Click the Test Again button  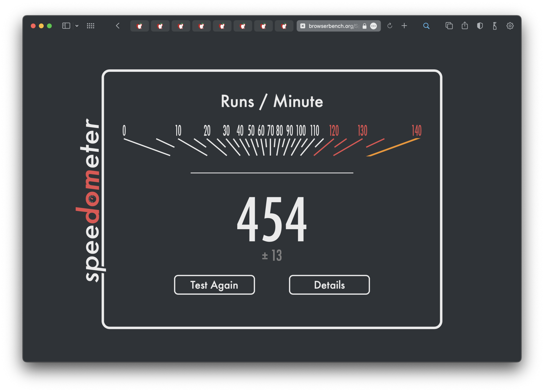click(214, 285)
